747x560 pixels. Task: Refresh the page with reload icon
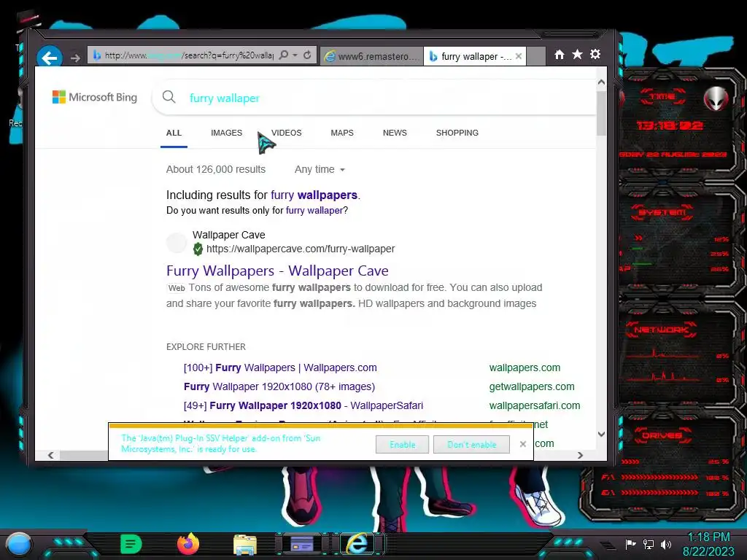click(x=307, y=55)
